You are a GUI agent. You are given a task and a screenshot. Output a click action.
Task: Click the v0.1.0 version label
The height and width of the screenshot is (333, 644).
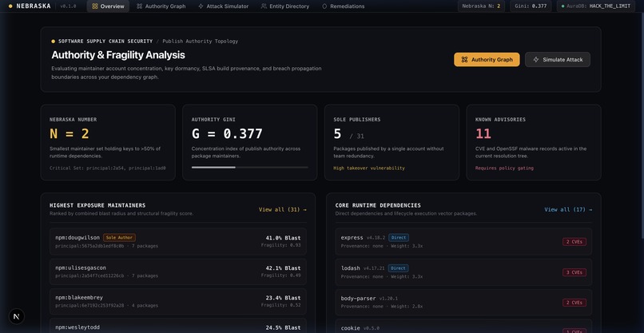coord(68,6)
